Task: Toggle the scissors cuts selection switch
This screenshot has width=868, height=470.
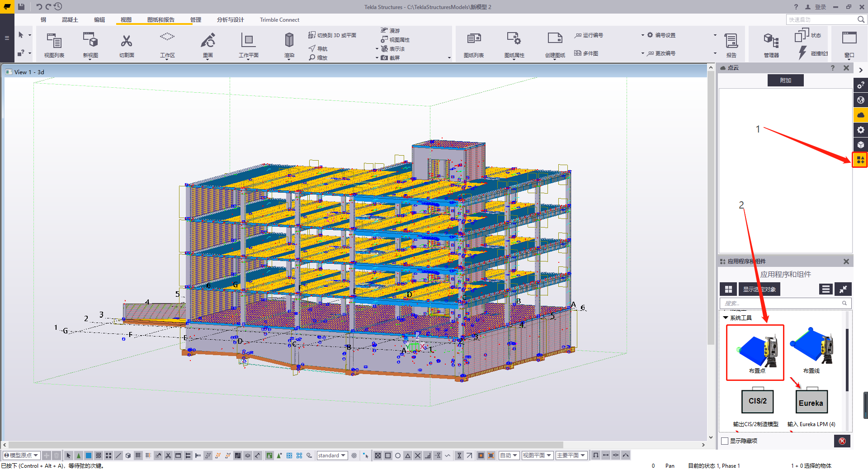Action: 168,456
